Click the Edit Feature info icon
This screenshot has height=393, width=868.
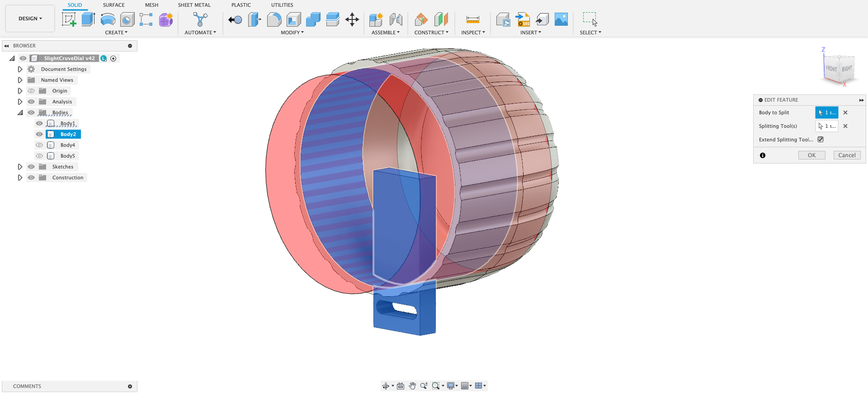pyautogui.click(x=763, y=155)
